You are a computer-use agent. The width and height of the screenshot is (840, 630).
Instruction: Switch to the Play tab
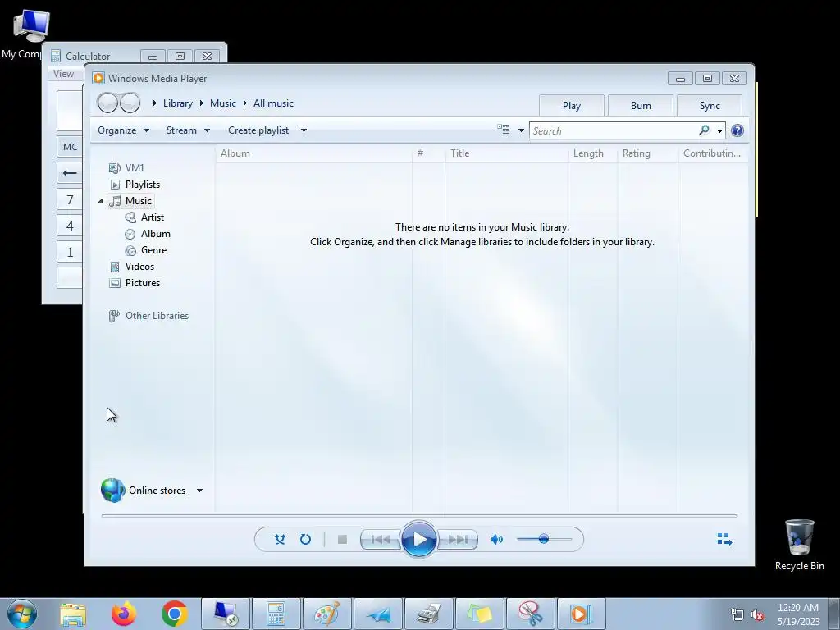point(572,106)
